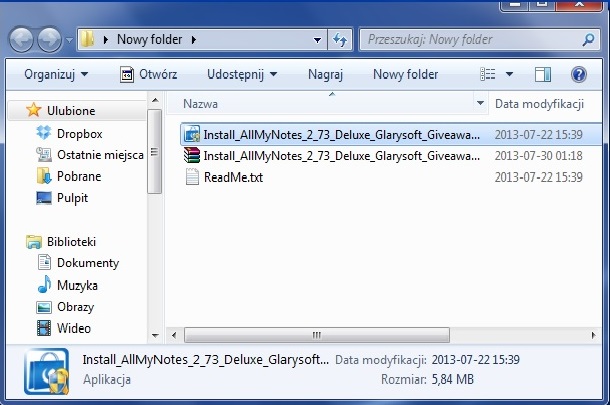Click the film strip icon beside Wideo
The image size is (610, 405).
tap(44, 328)
